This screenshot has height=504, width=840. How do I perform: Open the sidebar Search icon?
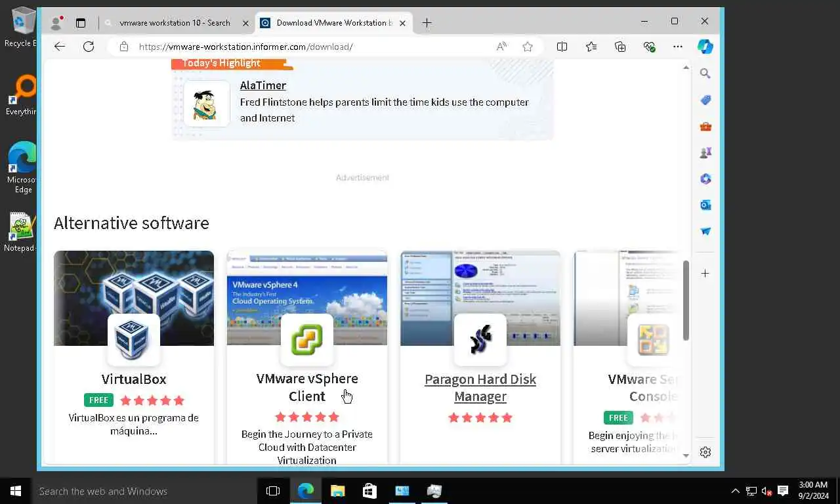705,73
